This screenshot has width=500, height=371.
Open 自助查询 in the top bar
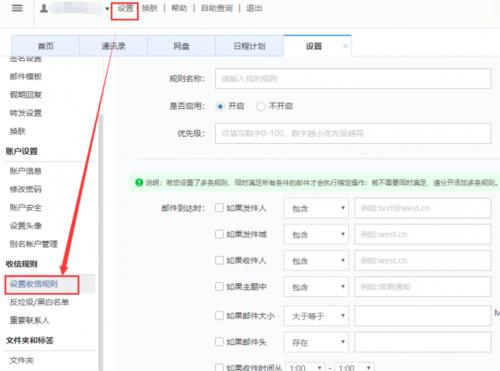(217, 8)
